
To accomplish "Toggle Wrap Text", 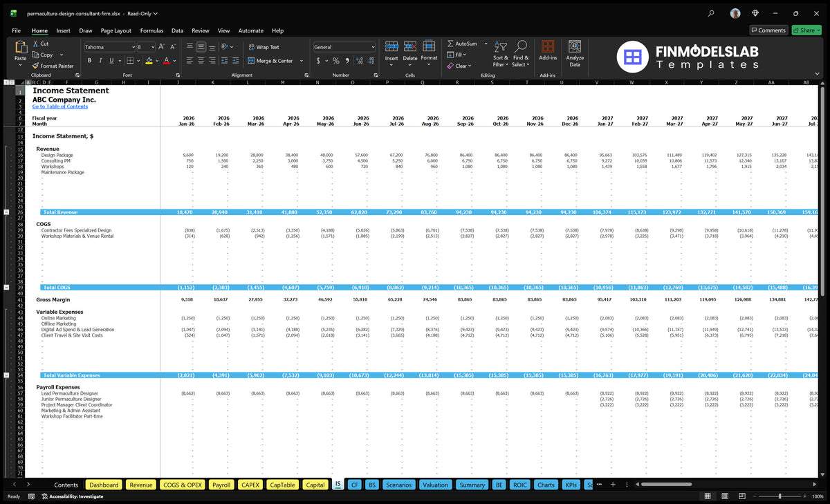I will point(264,47).
